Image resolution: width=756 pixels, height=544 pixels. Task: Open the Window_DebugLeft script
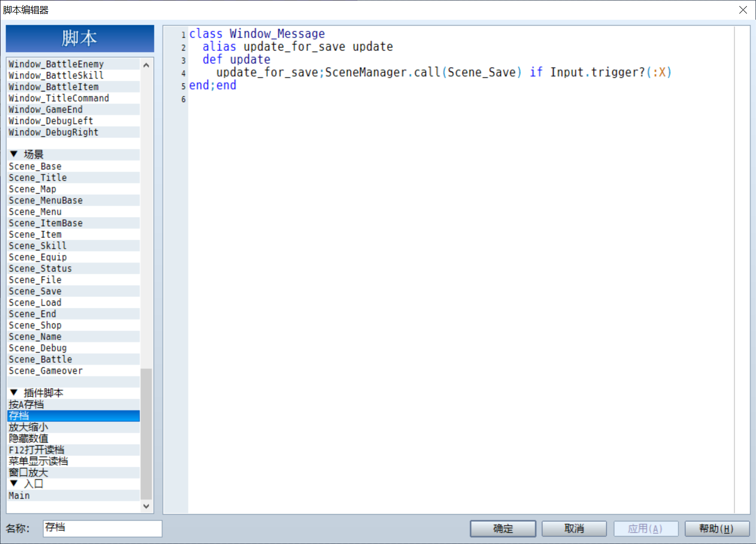pyautogui.click(x=74, y=121)
